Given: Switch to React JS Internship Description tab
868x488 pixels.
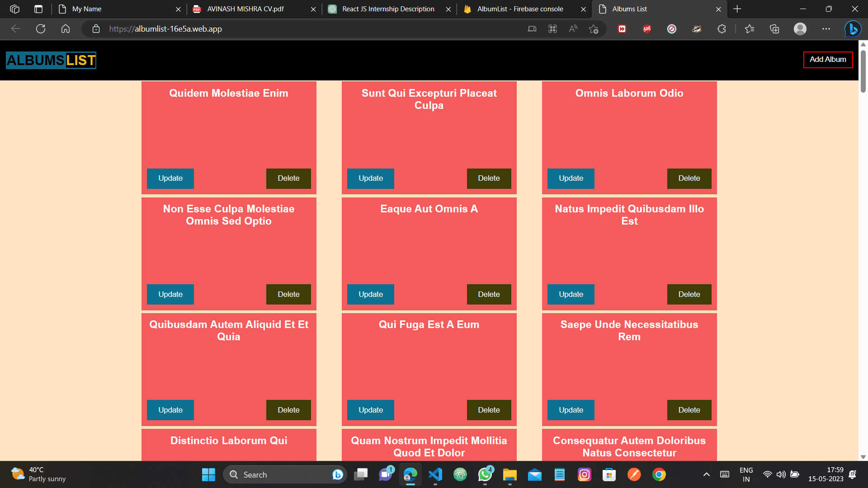Looking at the screenshot, I should 389,9.
